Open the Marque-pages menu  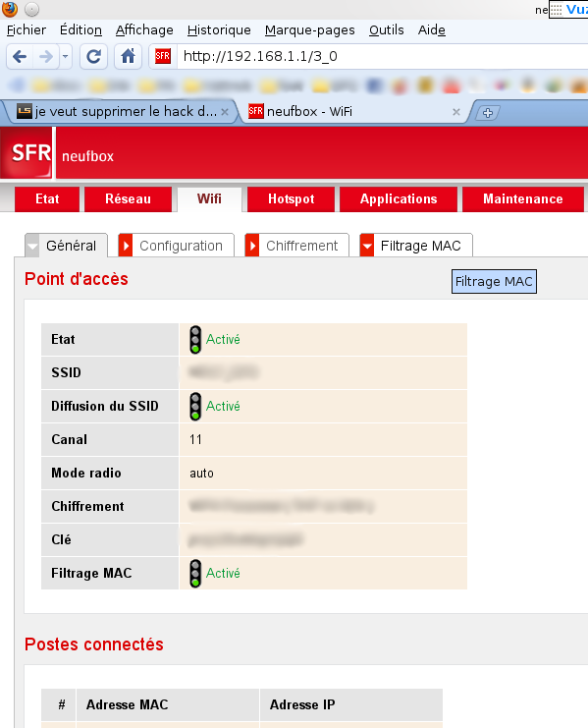(x=310, y=30)
